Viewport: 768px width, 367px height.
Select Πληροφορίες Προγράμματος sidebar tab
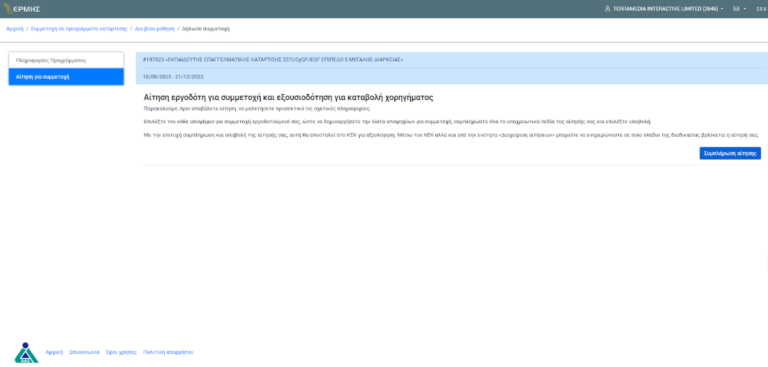pos(66,60)
